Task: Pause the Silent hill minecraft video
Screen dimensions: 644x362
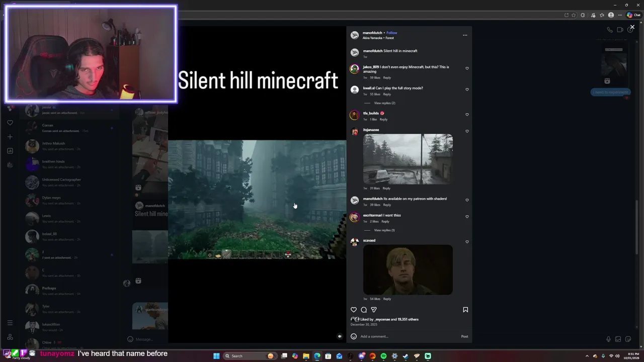Action: [x=257, y=200]
